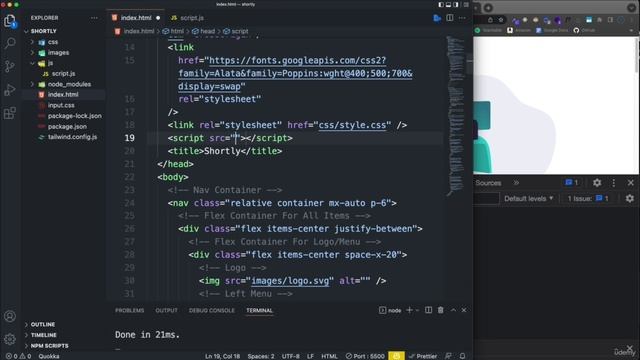Open the Accounts menu icon
640x360 pixels.
click(x=10, y=316)
